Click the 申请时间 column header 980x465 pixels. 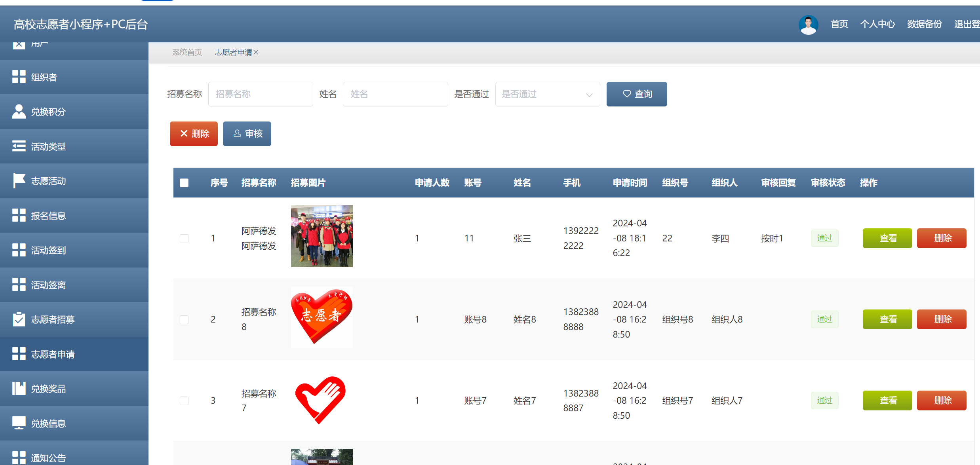click(630, 183)
